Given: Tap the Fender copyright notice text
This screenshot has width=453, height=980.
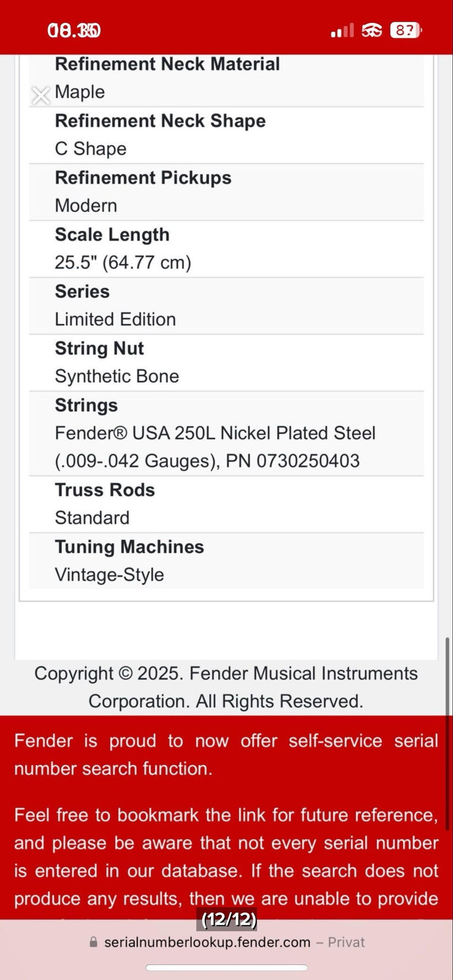Looking at the screenshot, I should [x=226, y=687].
